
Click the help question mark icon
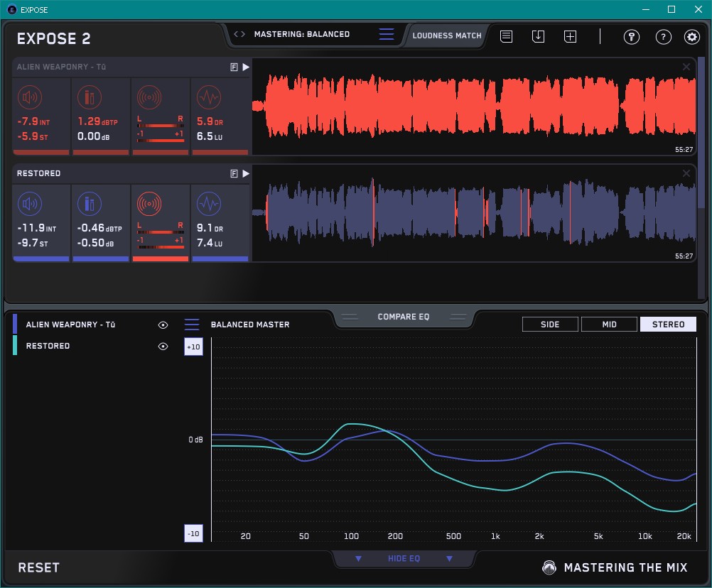click(663, 37)
